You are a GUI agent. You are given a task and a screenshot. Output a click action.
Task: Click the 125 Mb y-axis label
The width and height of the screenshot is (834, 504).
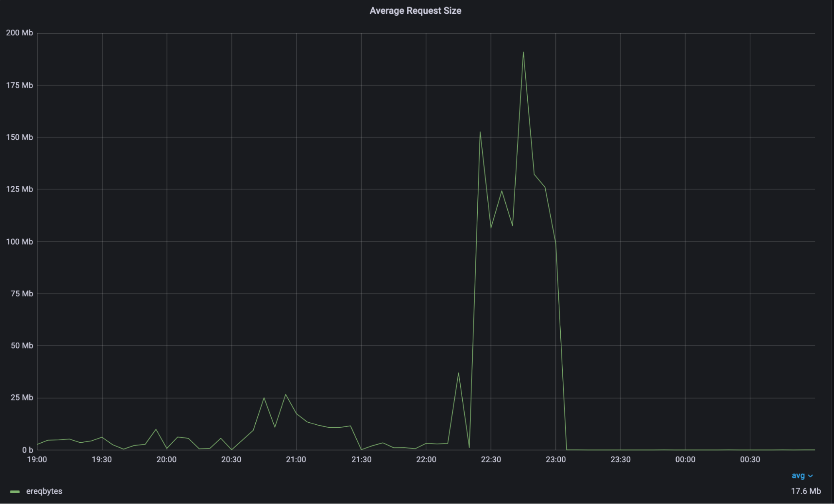tap(20, 189)
